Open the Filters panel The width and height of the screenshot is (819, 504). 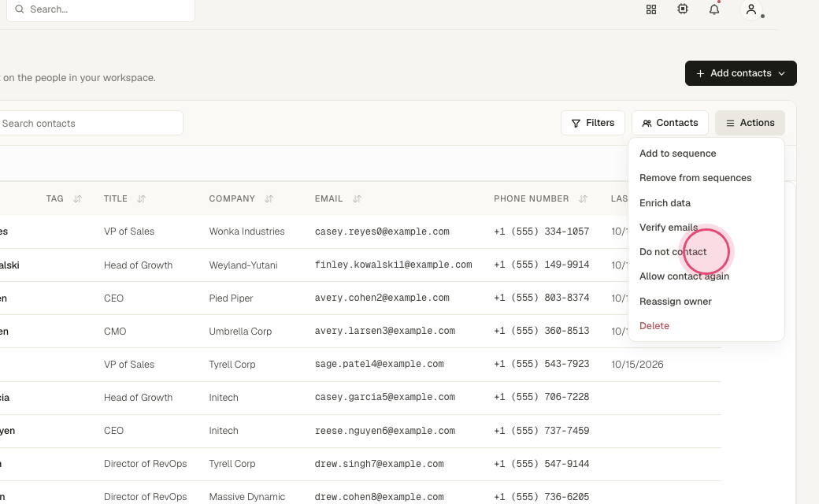point(593,123)
